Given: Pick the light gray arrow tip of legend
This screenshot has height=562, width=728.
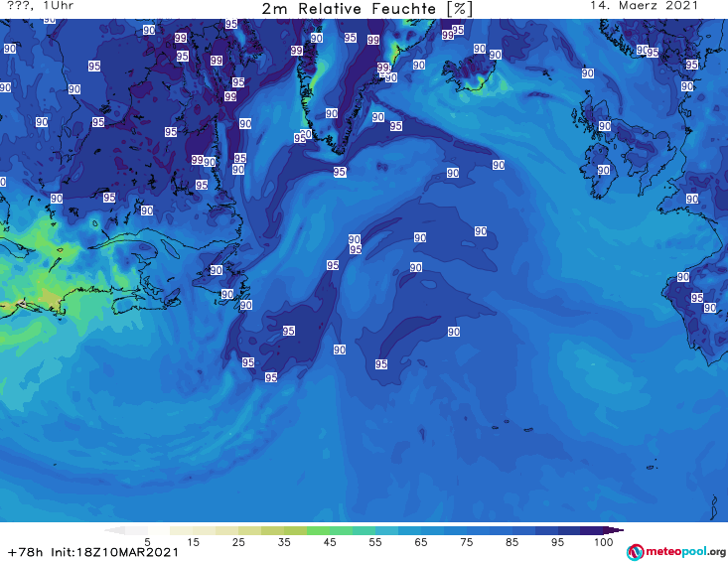Looking at the screenshot, I should pos(115,530).
